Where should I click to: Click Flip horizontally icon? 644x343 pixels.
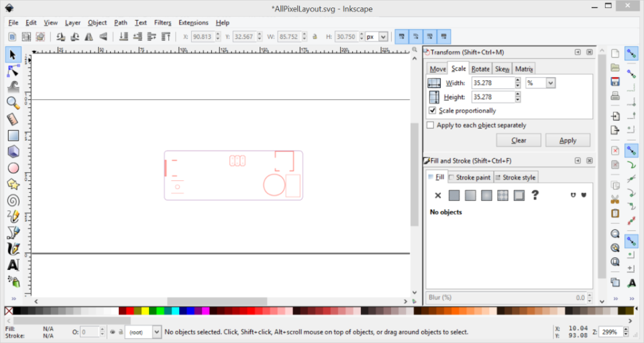point(89,37)
